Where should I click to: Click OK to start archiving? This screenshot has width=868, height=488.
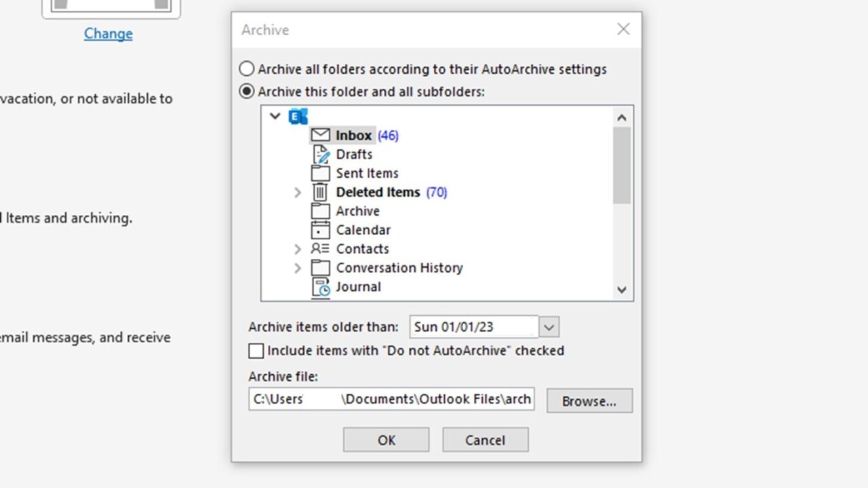click(x=385, y=439)
